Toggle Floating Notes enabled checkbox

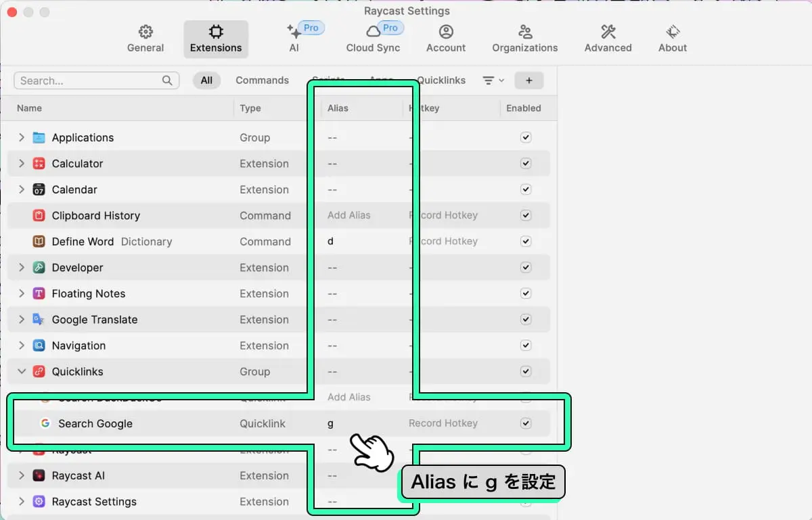tap(526, 293)
